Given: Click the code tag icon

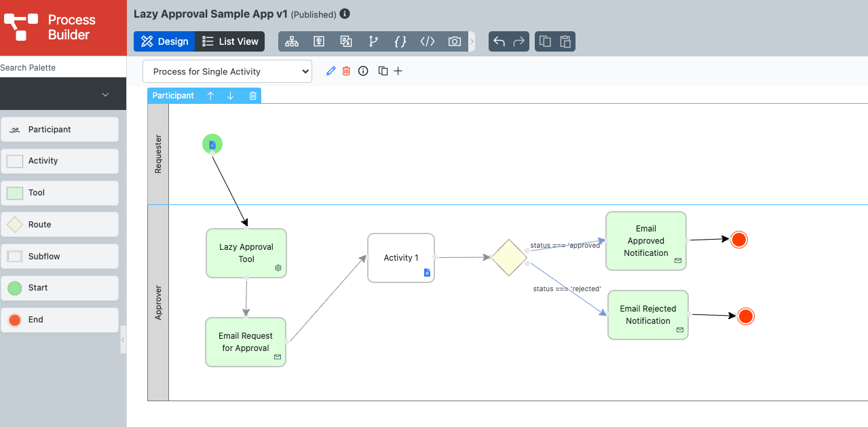Looking at the screenshot, I should (428, 41).
